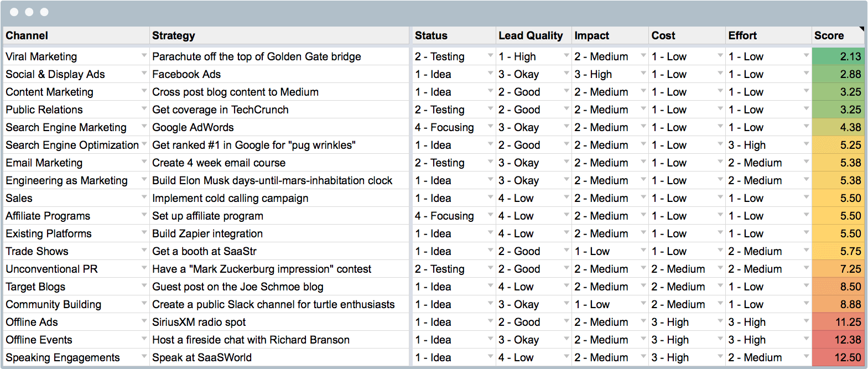This screenshot has height=369, width=868.
Task: Open Status dropdown arrow in Engineering as Marketing row
Action: 490,179
